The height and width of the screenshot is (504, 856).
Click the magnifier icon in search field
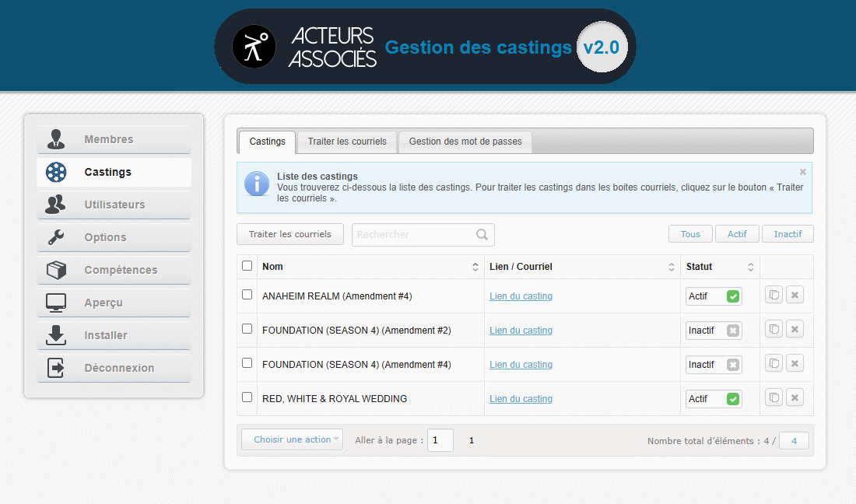[x=482, y=234]
